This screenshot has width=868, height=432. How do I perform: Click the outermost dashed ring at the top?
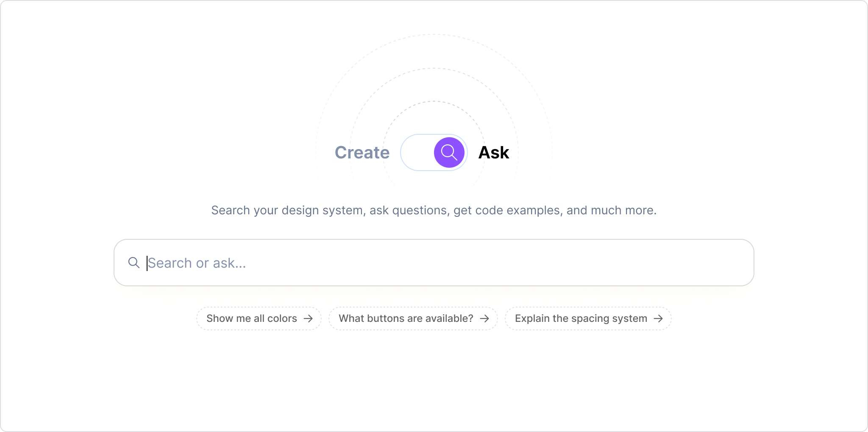tap(434, 34)
